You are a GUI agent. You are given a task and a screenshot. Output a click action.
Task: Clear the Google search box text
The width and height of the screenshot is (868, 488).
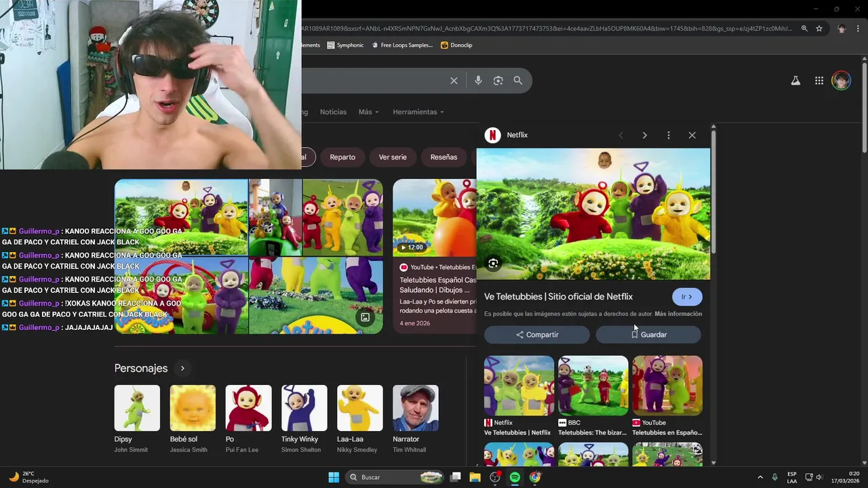[x=454, y=81]
